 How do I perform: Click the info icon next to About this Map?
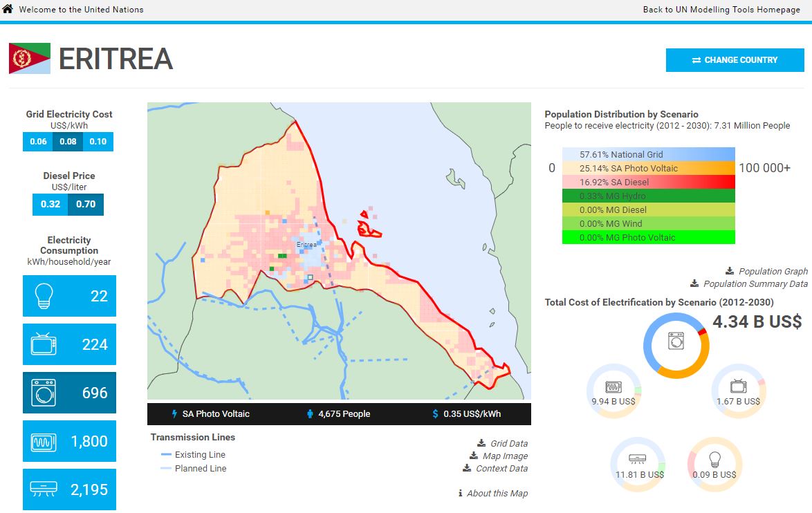[461, 494]
